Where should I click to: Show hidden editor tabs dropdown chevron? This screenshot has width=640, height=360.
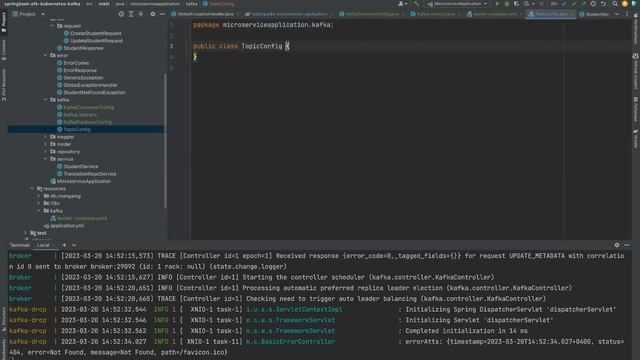tap(616, 14)
